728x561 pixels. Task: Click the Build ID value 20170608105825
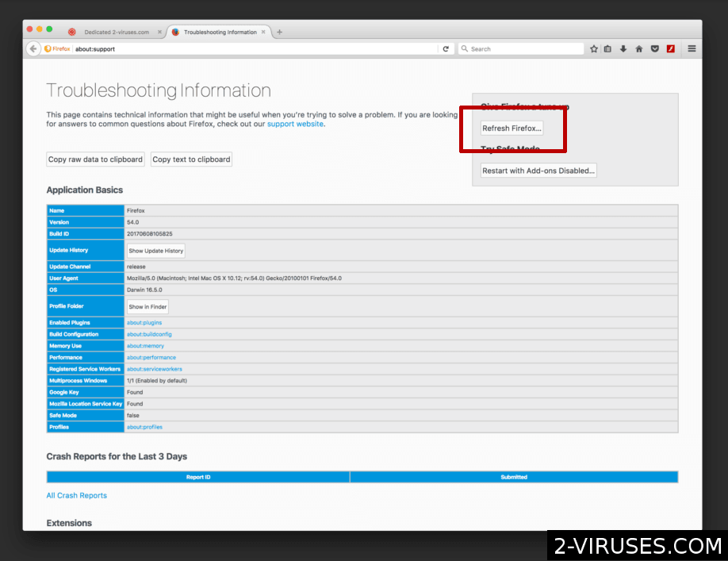pyautogui.click(x=150, y=233)
